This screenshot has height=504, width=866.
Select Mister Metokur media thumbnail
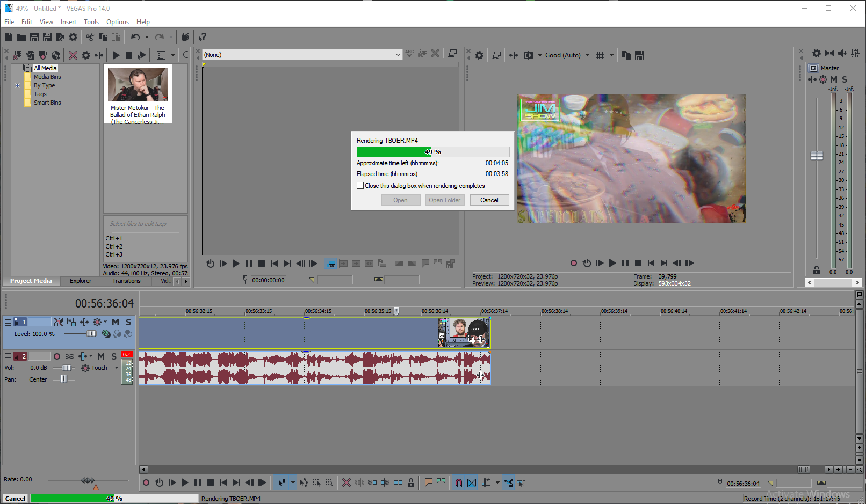138,85
